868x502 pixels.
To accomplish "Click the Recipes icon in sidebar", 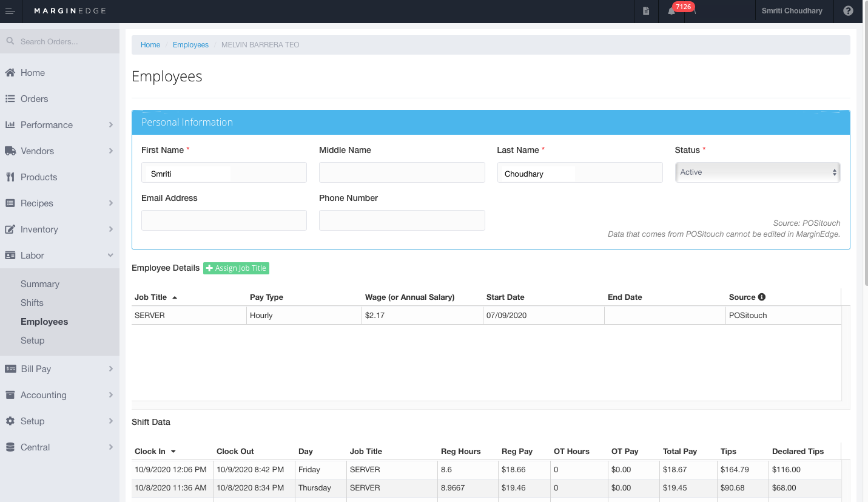I will [x=10, y=203].
